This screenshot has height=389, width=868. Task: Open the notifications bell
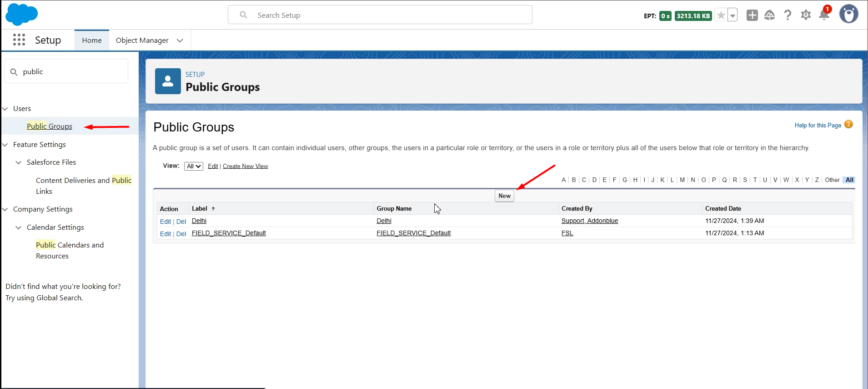(824, 15)
